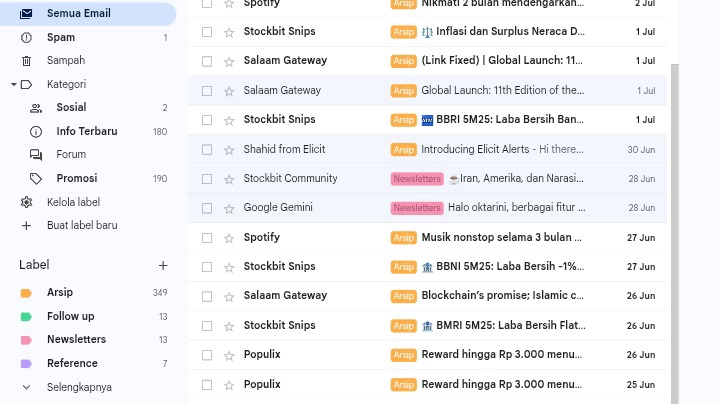Expand Selengkapnya to show more labels
The height and width of the screenshot is (404, 719).
[78, 387]
